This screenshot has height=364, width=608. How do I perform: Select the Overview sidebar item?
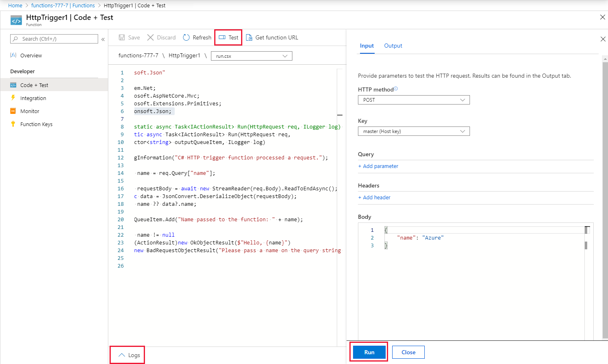coord(31,55)
